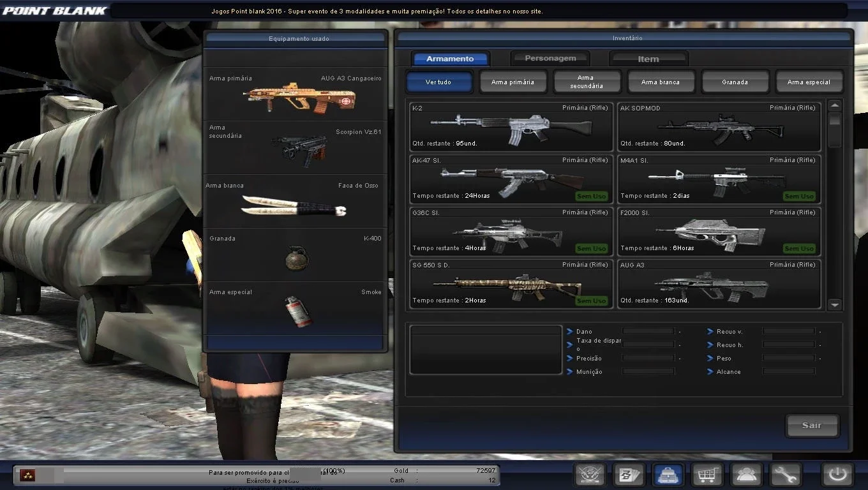Screen dimensions: 868x490
Task: Click the Inventário panel title
Action: click(x=627, y=38)
